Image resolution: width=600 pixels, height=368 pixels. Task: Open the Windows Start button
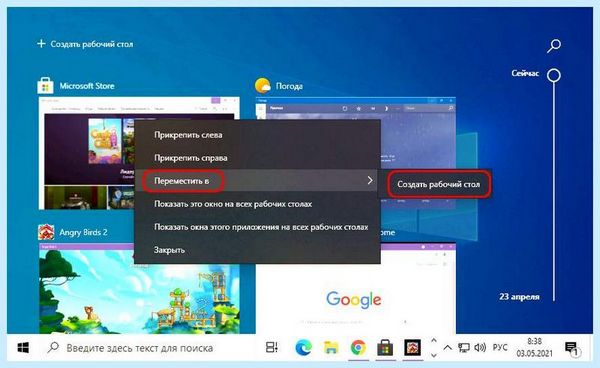coord(23,348)
